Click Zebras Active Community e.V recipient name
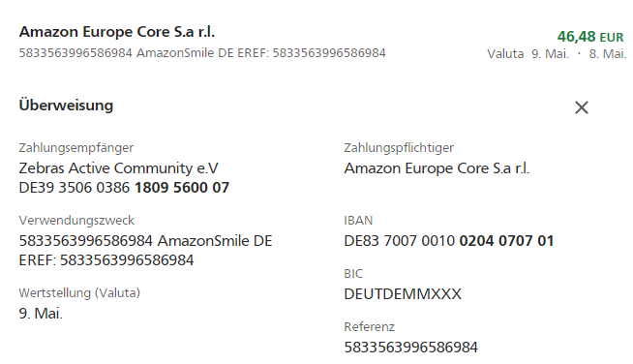 click(118, 168)
